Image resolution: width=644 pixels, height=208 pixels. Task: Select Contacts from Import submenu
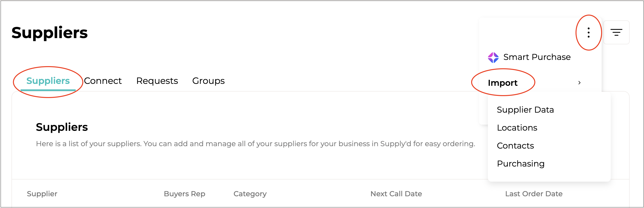coord(515,146)
